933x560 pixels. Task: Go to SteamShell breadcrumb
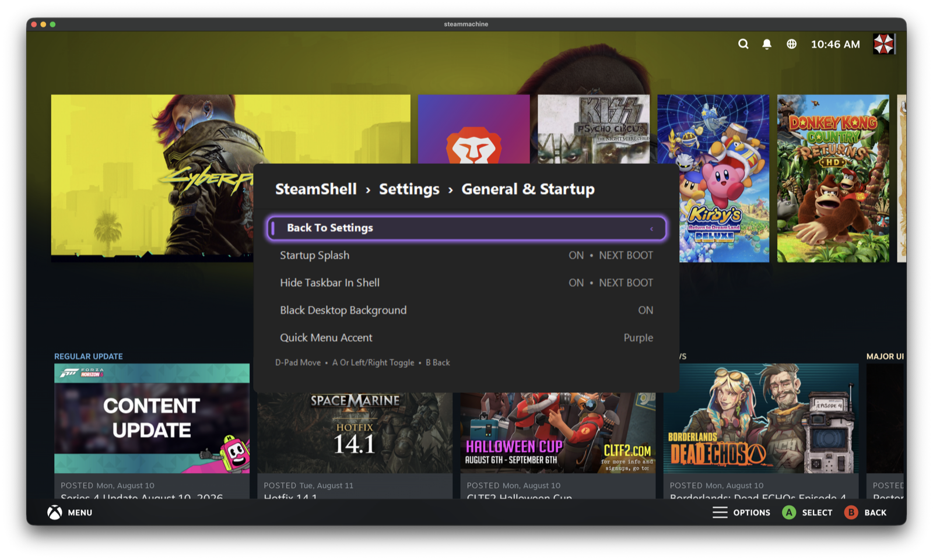coord(316,189)
